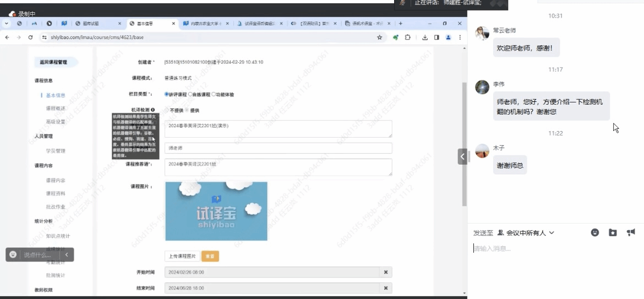Click the 上传课程图片 button
This screenshot has width=644, height=299.
coord(182,256)
